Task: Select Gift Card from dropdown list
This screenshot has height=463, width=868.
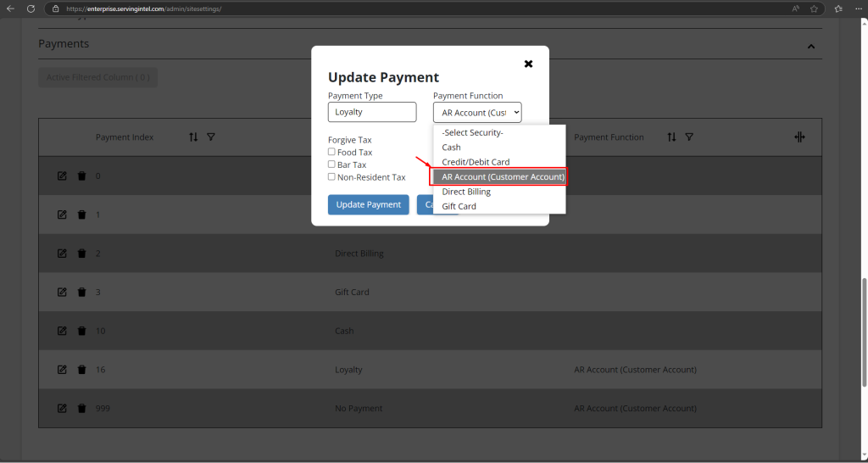Action: tap(499, 206)
